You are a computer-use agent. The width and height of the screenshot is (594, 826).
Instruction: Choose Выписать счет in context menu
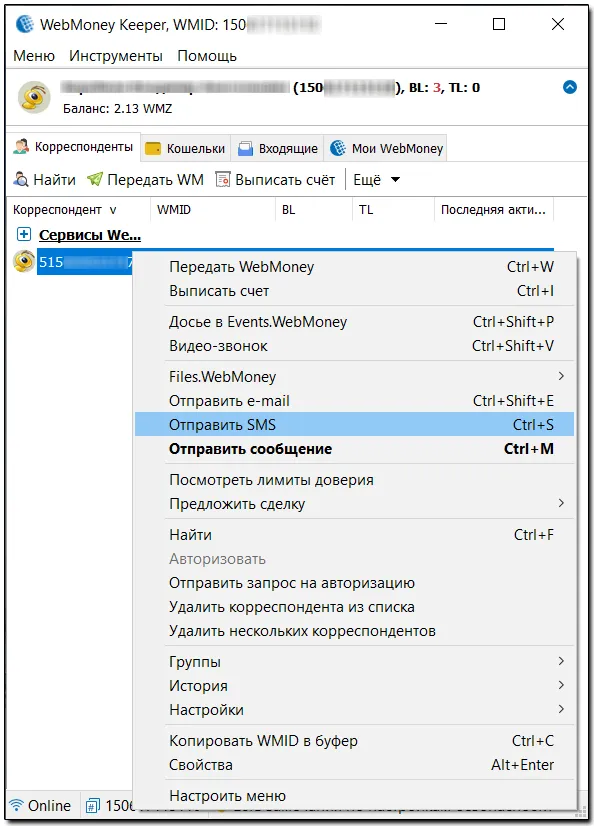(x=354, y=291)
